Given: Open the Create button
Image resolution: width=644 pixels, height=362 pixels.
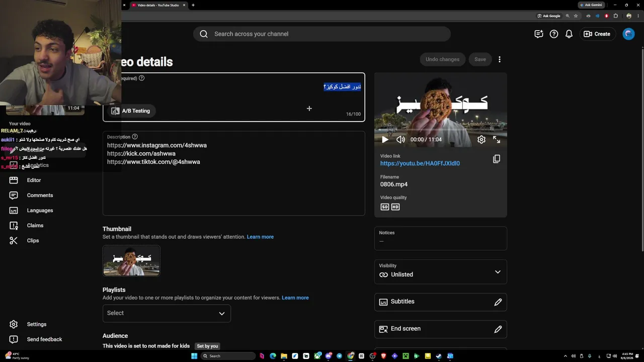Looking at the screenshot, I should (597, 34).
